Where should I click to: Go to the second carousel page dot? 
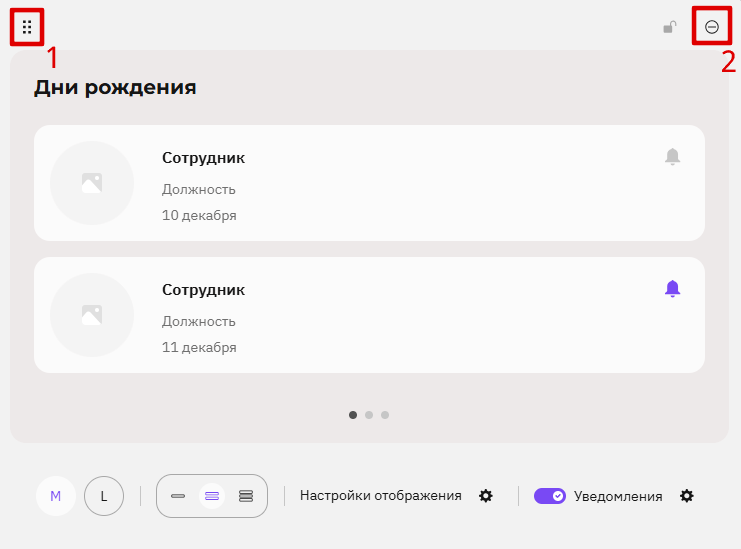369,415
